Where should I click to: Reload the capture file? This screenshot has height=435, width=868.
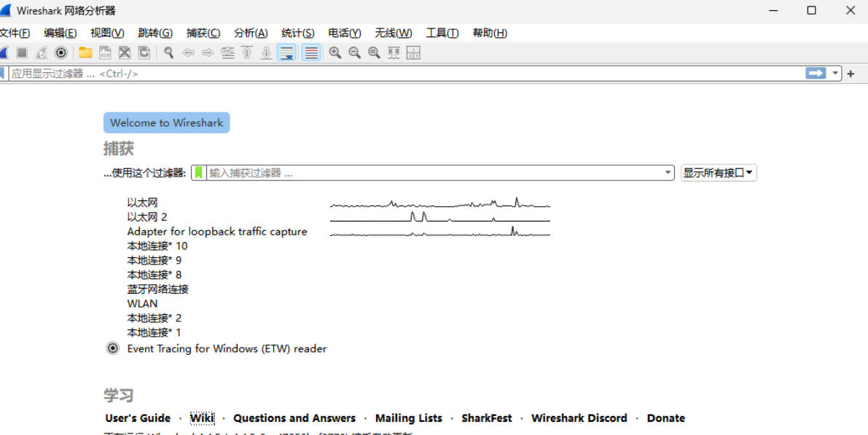144,52
